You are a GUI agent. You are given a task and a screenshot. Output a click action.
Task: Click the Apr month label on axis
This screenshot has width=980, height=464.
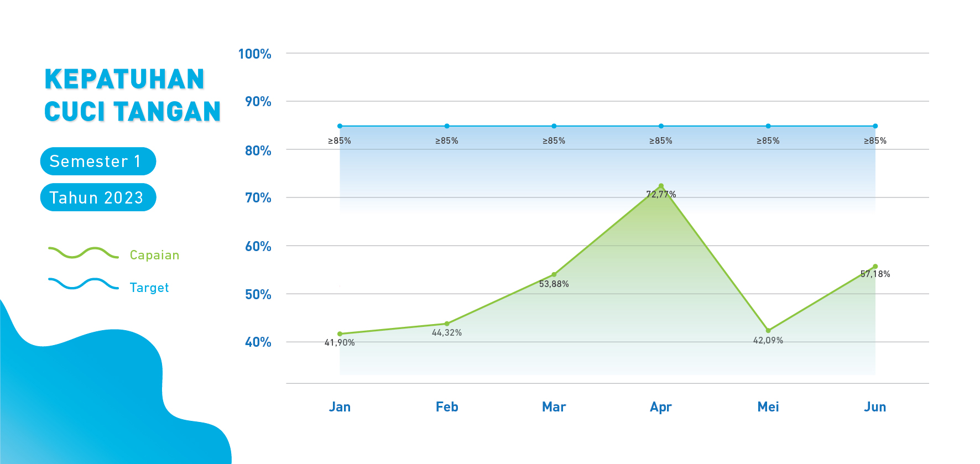tap(661, 407)
